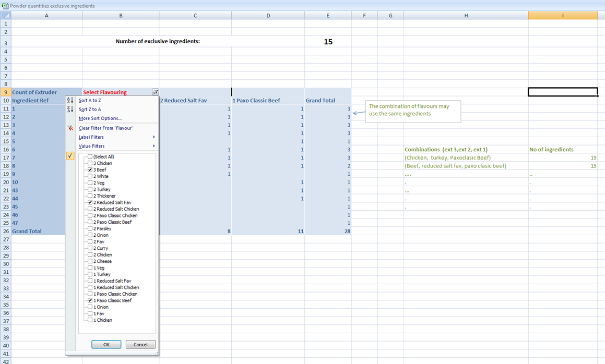The image size is (605, 364).
Task: Confirm filter with OK button
Action: (106, 344)
